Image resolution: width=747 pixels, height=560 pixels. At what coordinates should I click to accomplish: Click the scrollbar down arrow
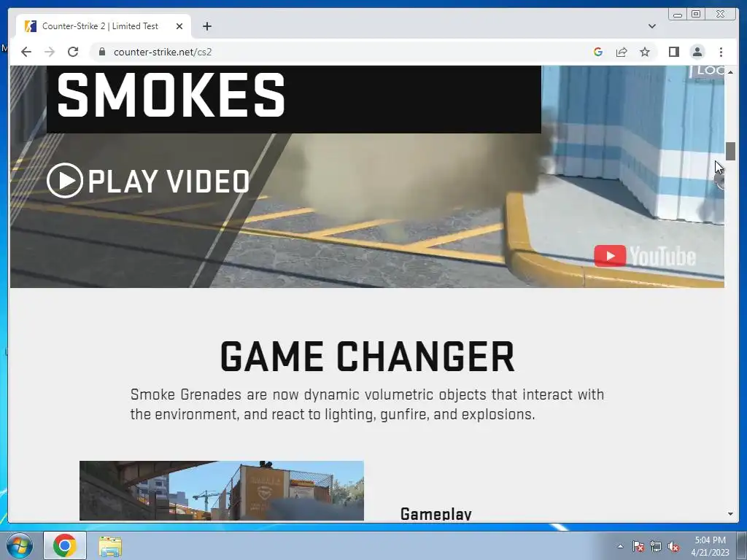pyautogui.click(x=730, y=514)
